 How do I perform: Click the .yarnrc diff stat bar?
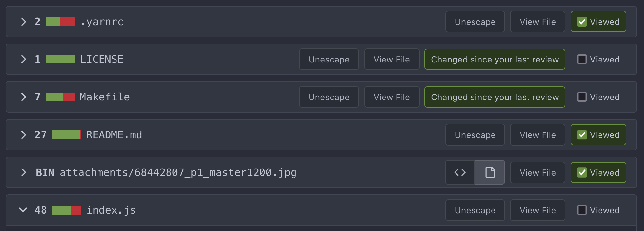pos(60,22)
